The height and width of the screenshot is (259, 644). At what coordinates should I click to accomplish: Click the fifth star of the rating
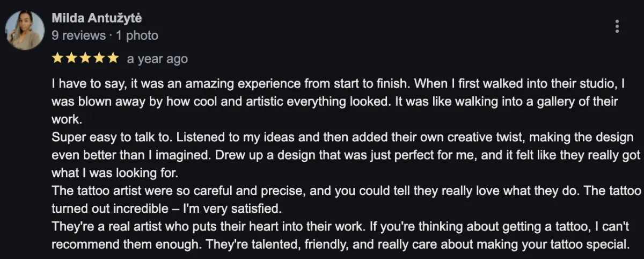click(112, 58)
